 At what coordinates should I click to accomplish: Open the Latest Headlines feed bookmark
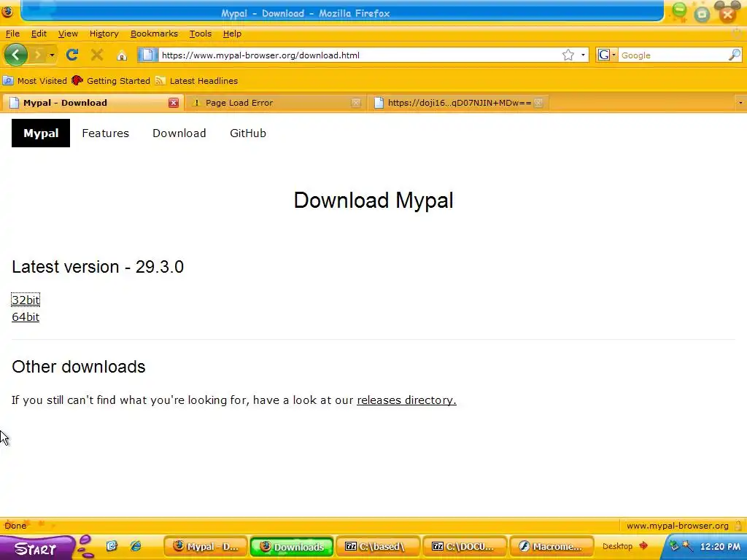[196, 81]
